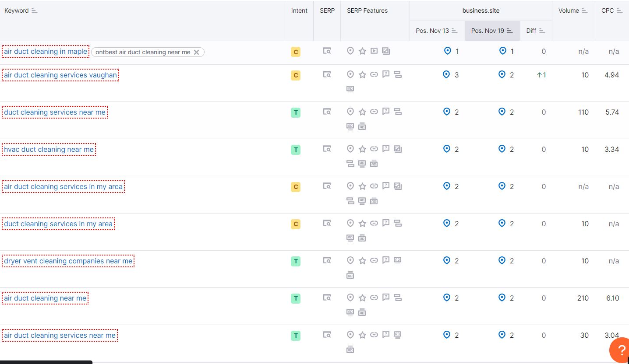The height and width of the screenshot is (364, 629).
Task: Click the site links icon for air duct cleaning near me
Action: tap(374, 298)
